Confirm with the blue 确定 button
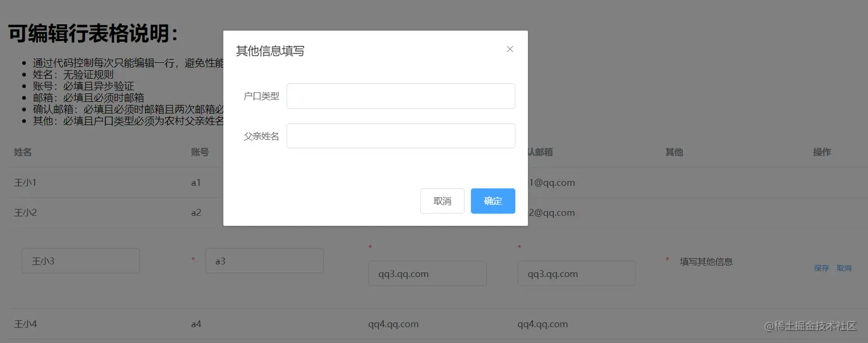 click(x=493, y=201)
